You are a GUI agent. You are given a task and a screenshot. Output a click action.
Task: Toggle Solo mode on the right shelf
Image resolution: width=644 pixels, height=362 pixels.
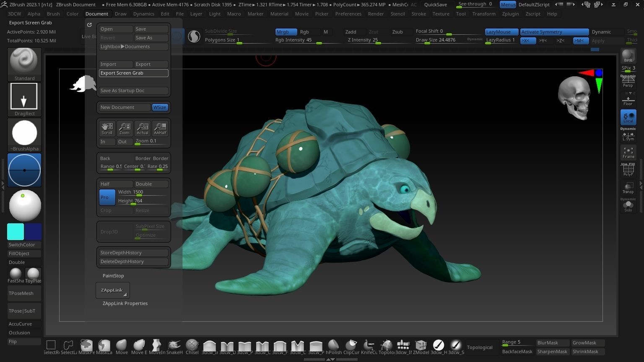628,205
